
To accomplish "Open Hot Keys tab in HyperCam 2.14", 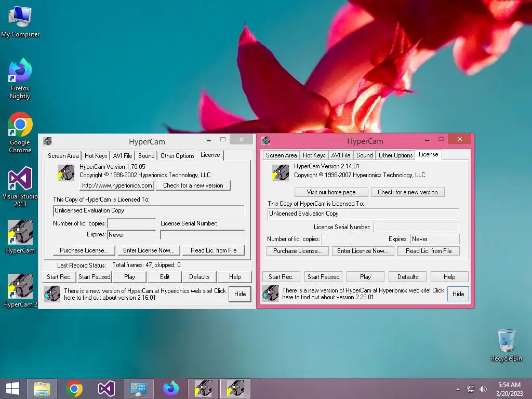I will point(314,155).
